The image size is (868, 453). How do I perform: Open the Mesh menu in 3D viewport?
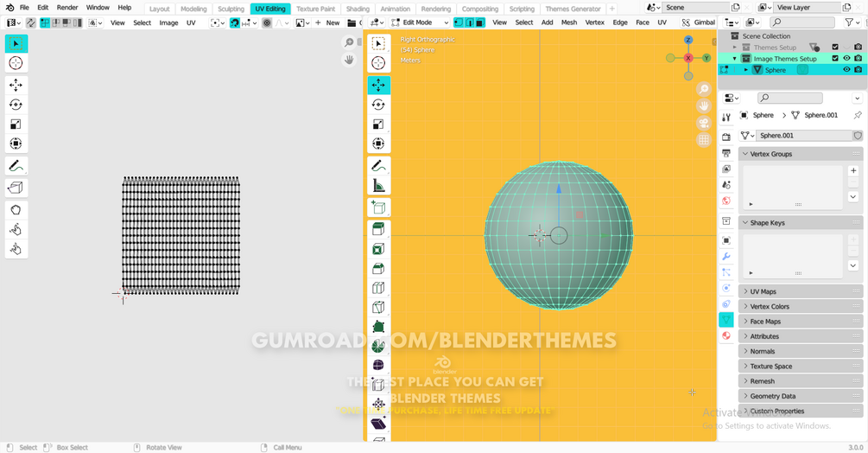569,22
